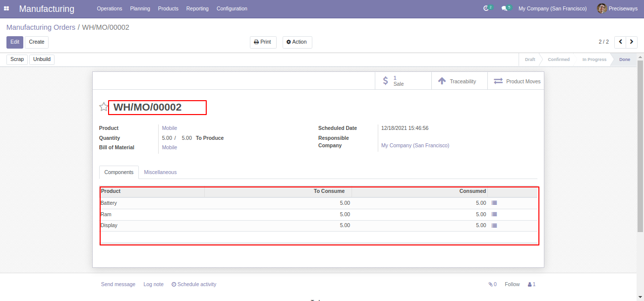Open the Print dropdown
This screenshot has height=301, width=644.
point(263,42)
